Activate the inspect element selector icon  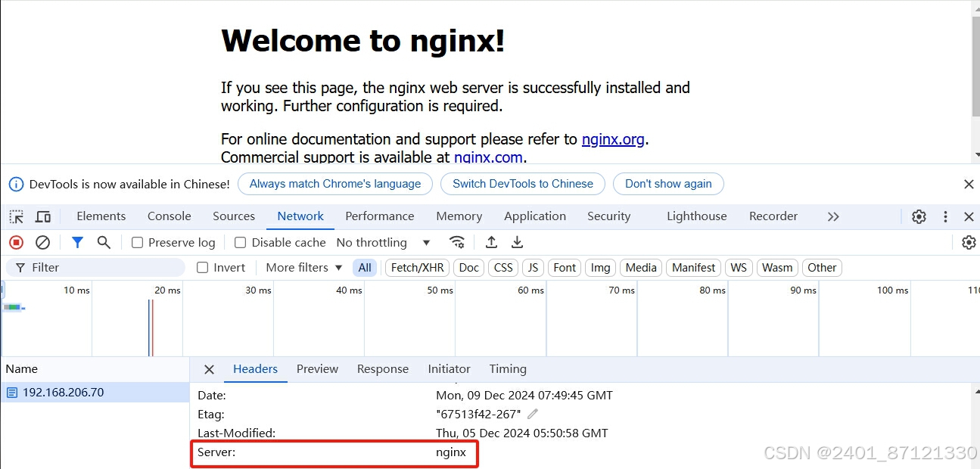[17, 217]
